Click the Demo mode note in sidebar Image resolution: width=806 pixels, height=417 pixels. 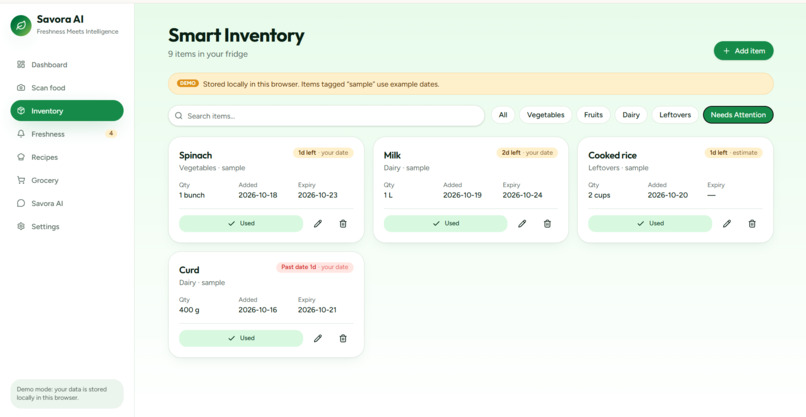pyautogui.click(x=67, y=393)
